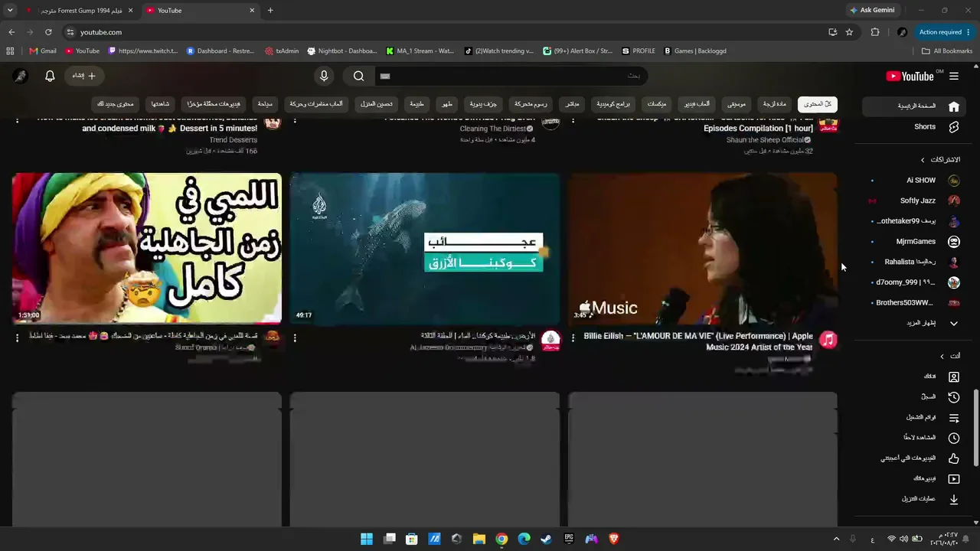
Task: Select the مباشر live filter chip
Action: click(572, 104)
